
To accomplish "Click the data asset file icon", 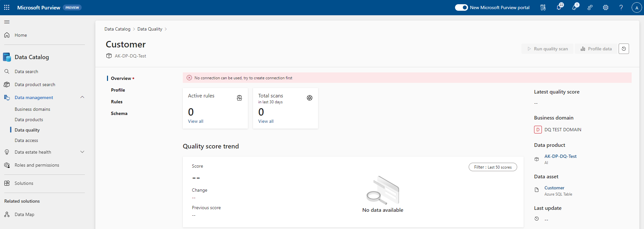I will point(537,190).
